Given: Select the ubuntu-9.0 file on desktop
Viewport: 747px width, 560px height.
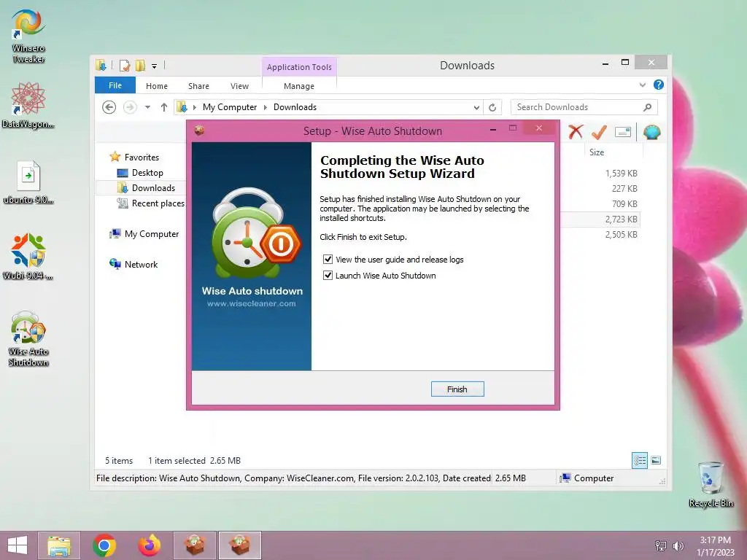Looking at the screenshot, I should [x=28, y=182].
